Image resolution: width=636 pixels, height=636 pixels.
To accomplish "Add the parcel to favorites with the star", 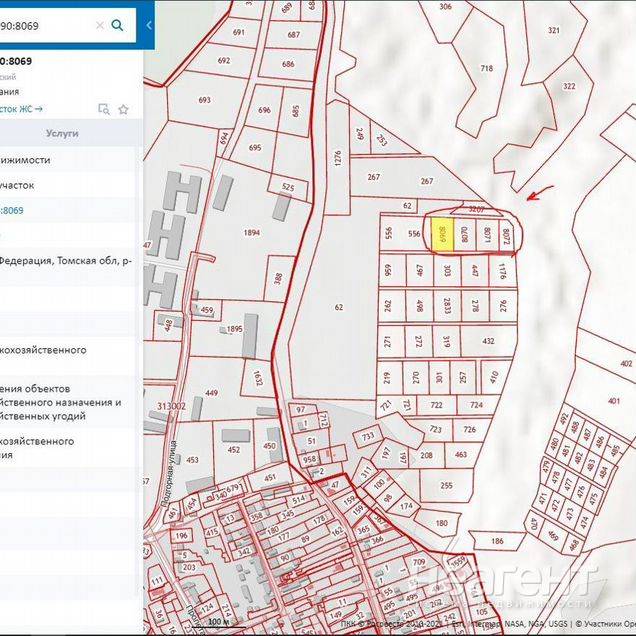I will 123,109.
